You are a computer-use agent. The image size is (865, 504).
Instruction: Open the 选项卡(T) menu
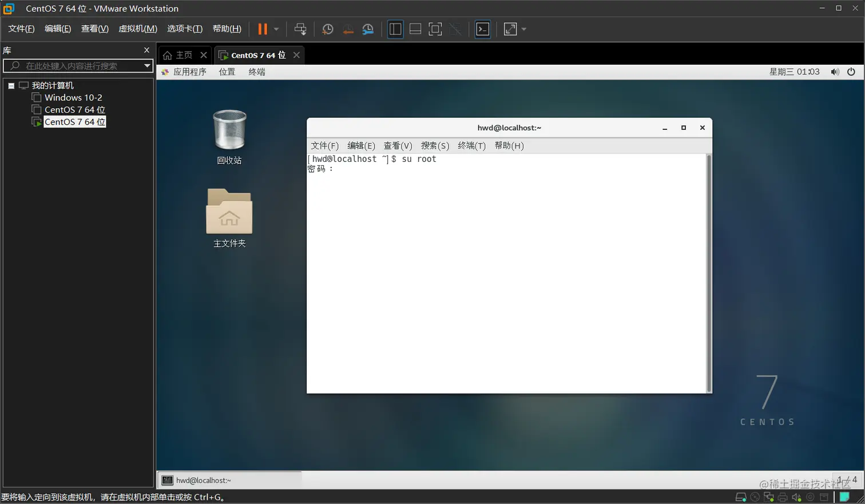[185, 29]
